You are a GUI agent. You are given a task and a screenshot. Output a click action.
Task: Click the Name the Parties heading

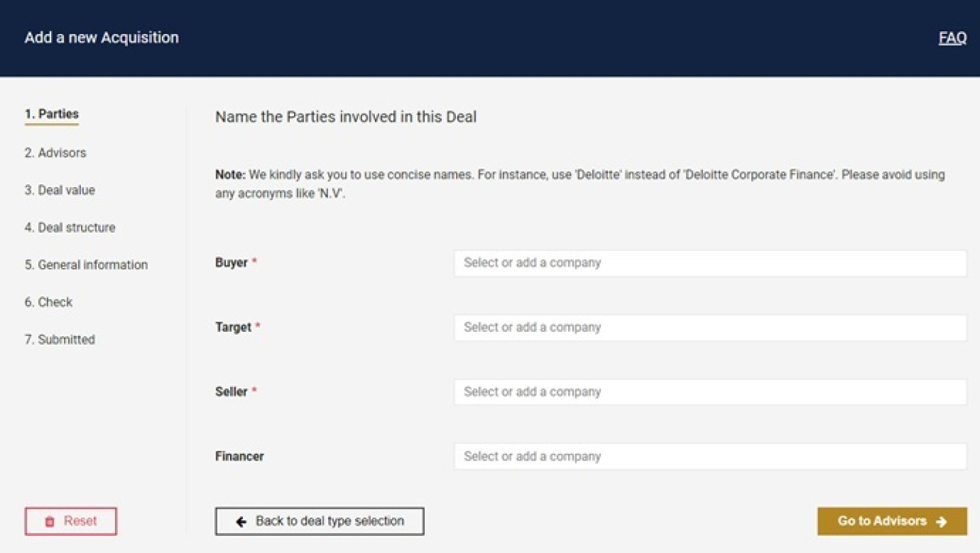[x=346, y=117]
